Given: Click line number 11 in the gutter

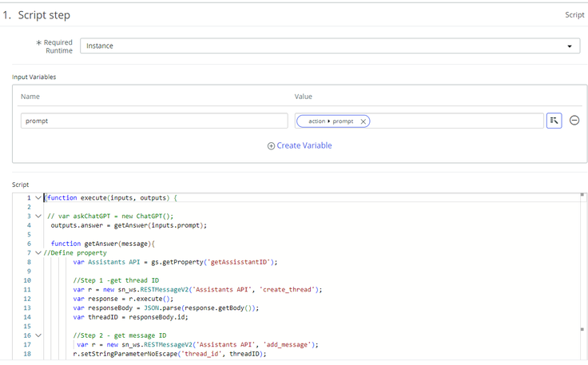Looking at the screenshot, I should click(x=27, y=290).
